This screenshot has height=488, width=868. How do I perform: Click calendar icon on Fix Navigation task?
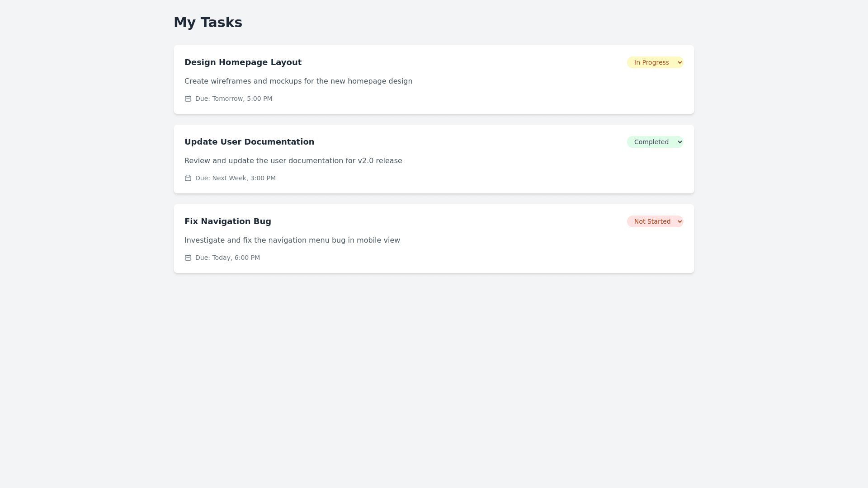pos(188,258)
